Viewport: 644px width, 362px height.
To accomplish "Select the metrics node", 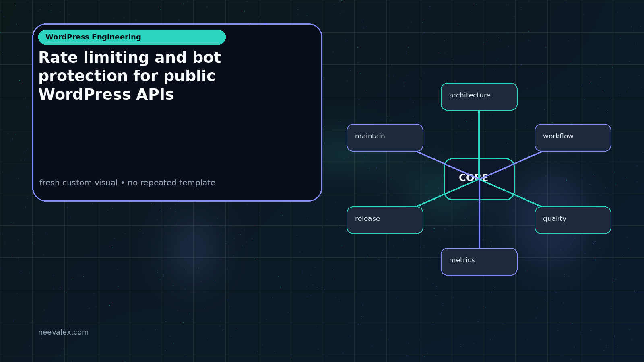I will coord(479,261).
